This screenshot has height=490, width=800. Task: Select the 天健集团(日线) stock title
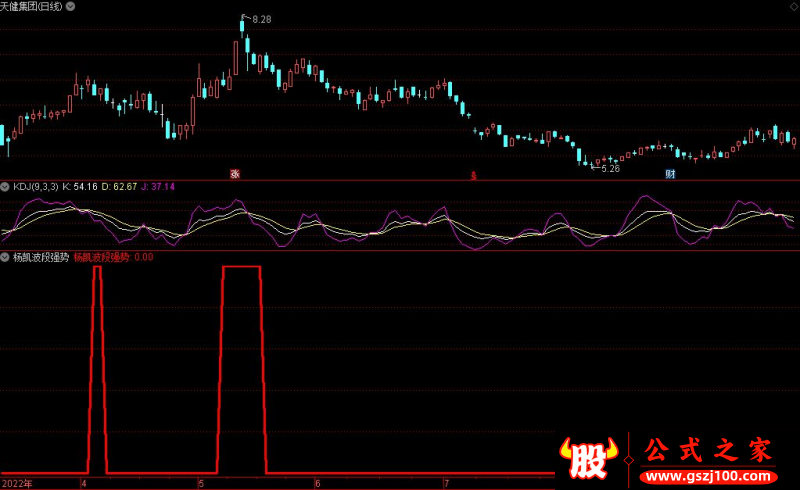tap(31, 7)
